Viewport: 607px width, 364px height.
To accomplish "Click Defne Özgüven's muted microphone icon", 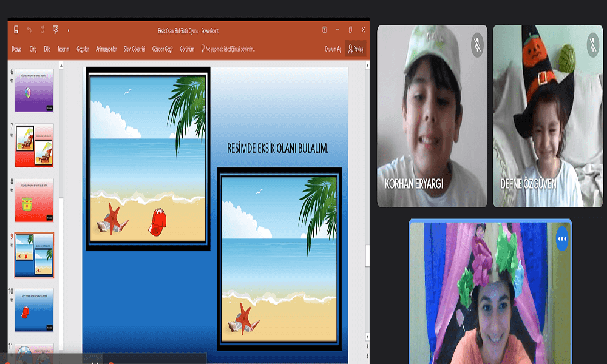I will [592, 45].
